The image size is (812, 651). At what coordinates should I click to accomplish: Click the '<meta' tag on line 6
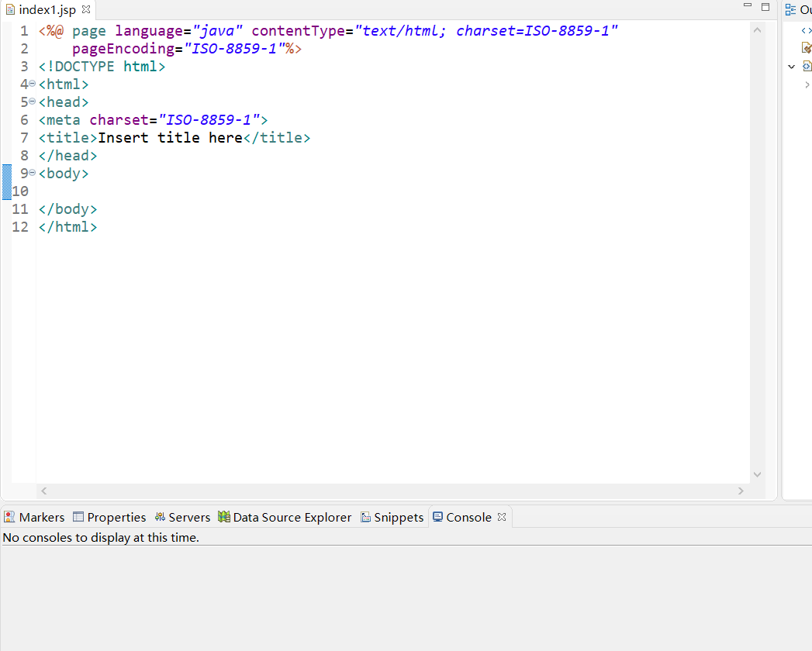pos(60,120)
